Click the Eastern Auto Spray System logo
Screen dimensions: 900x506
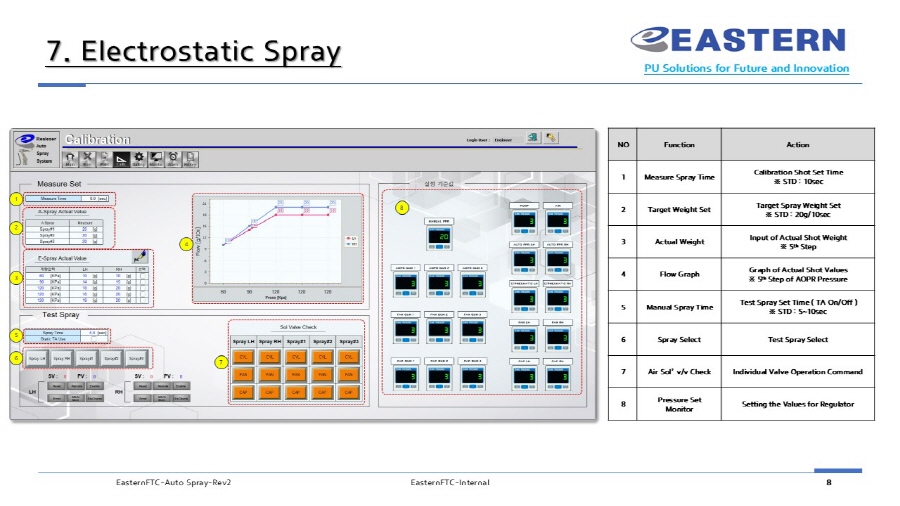[36, 149]
